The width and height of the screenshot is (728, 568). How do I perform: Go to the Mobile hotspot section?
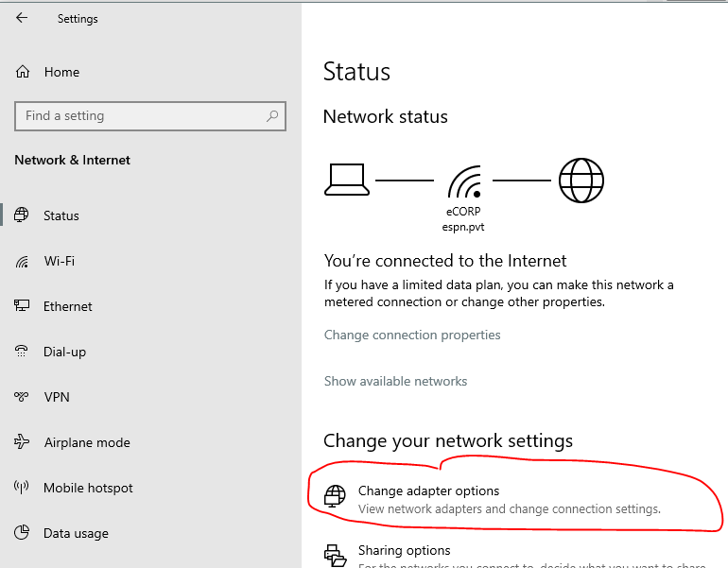tap(88, 488)
